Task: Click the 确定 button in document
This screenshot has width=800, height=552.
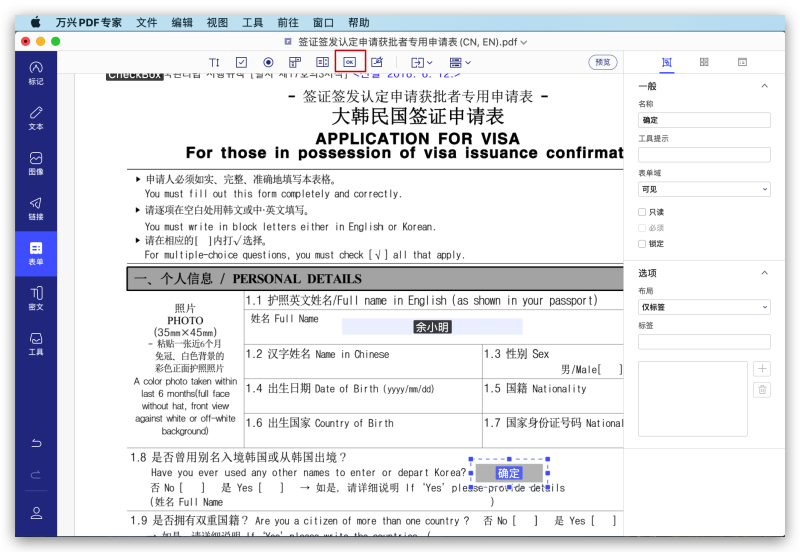Action: [x=508, y=473]
